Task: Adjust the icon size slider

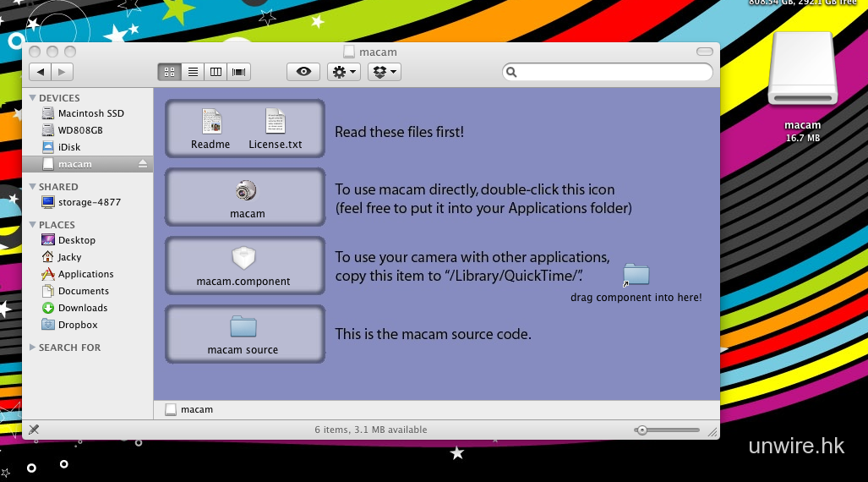Action: 643,430
